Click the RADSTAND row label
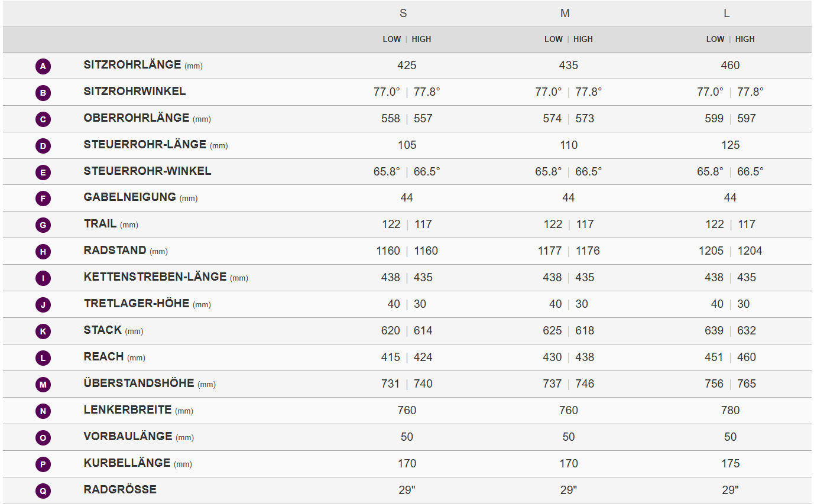The image size is (814, 504). pyautogui.click(x=115, y=251)
